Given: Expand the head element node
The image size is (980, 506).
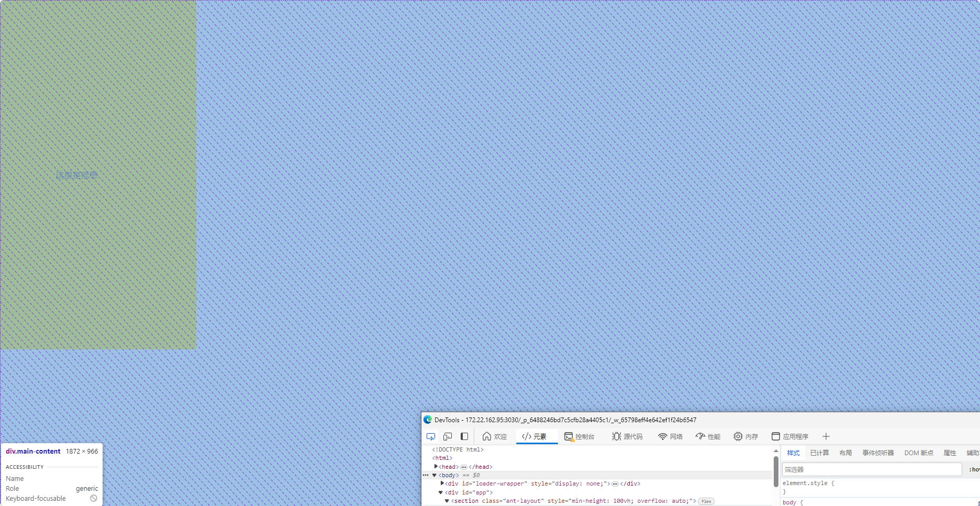Looking at the screenshot, I should click(436, 466).
